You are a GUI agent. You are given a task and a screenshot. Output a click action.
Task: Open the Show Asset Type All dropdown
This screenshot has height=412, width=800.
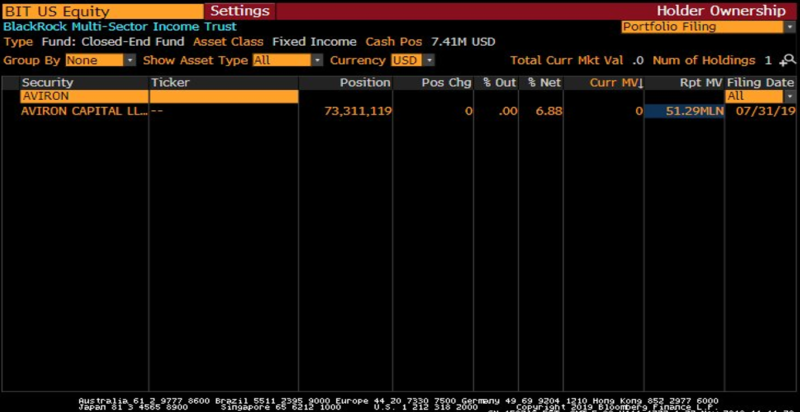coord(287,60)
